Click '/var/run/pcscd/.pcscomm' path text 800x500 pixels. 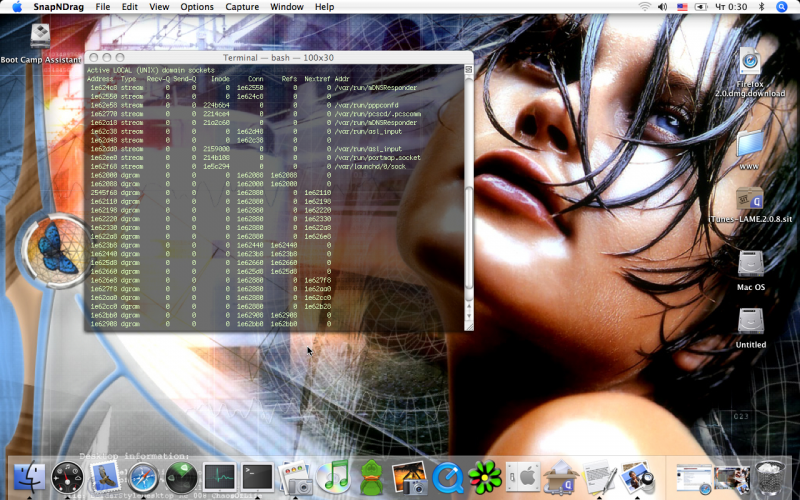(x=378, y=114)
